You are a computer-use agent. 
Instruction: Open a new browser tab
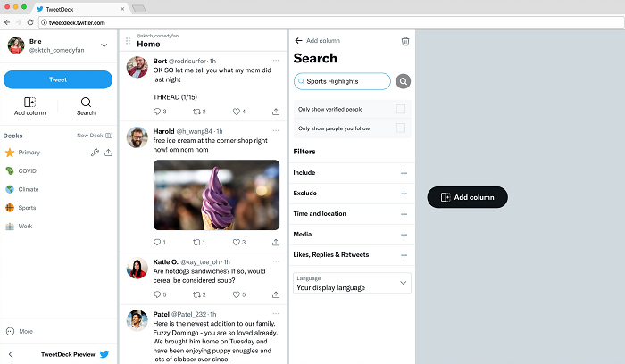(x=138, y=9)
